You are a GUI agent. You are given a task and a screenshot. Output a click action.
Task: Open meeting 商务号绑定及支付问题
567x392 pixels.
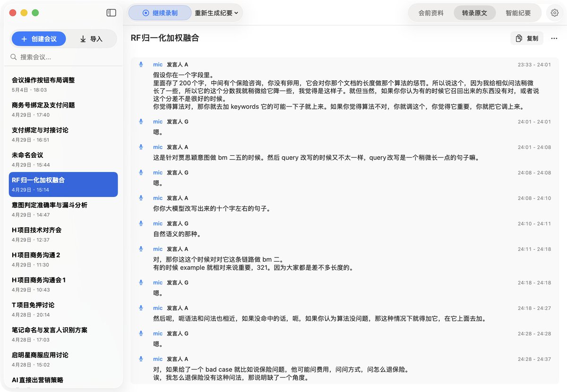tap(63, 110)
